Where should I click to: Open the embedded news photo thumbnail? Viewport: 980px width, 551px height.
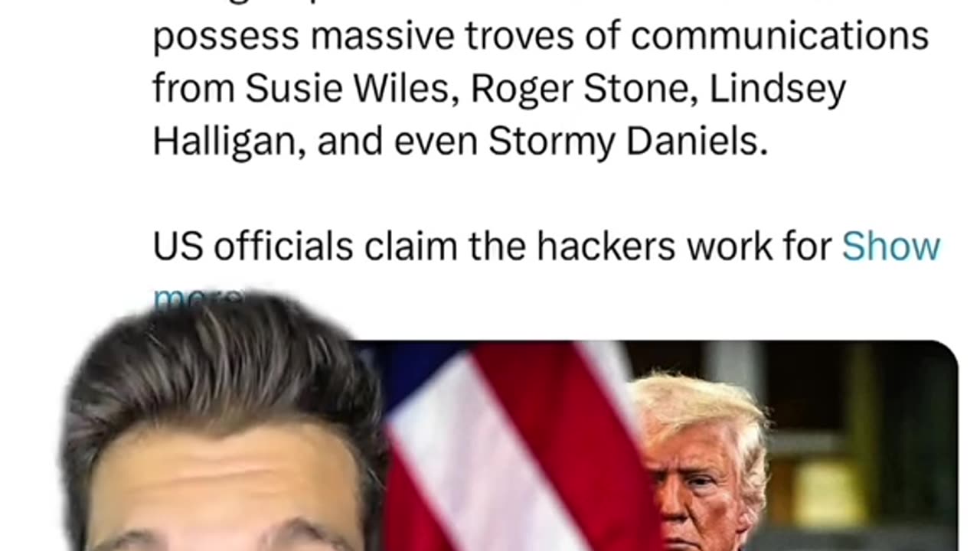click(658, 445)
